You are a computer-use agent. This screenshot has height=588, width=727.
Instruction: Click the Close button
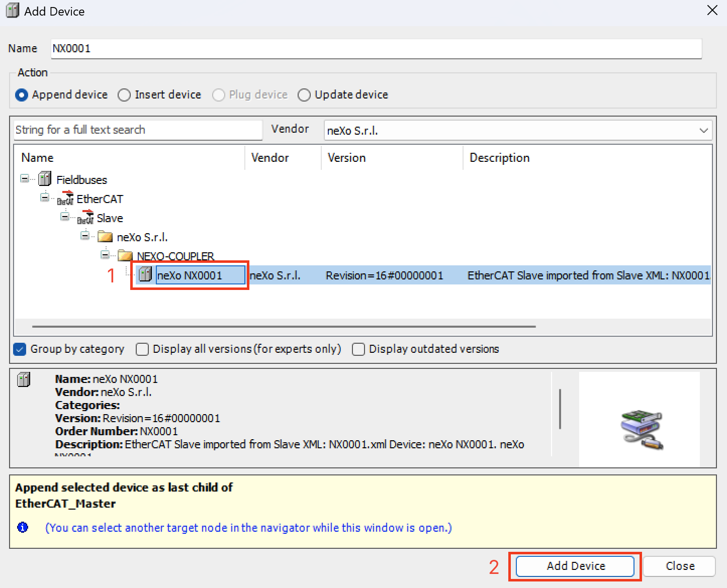[680, 566]
